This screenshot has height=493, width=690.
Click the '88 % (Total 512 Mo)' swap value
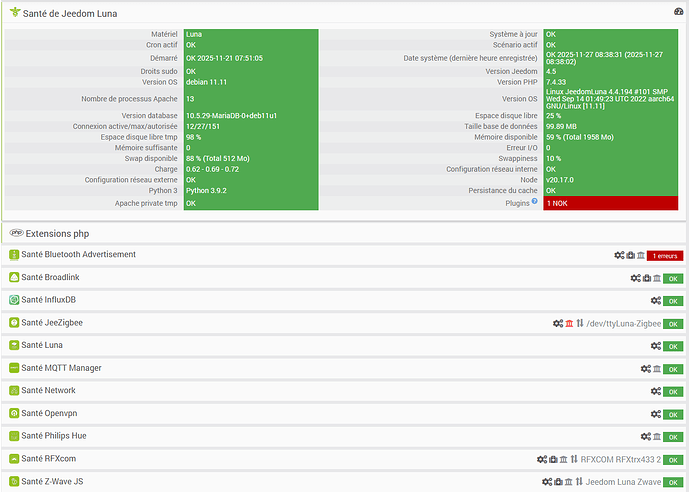(x=217, y=158)
